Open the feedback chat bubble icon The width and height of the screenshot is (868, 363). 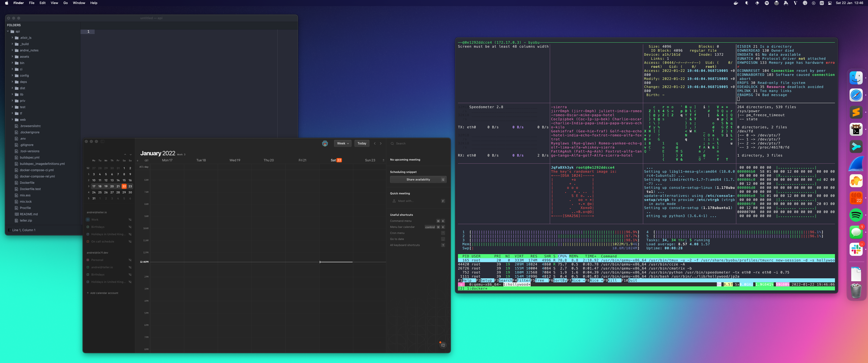tap(443, 345)
